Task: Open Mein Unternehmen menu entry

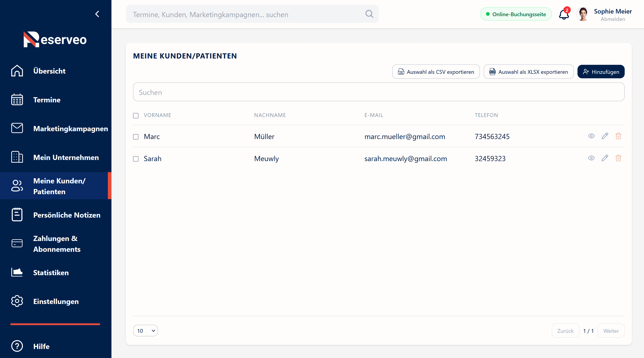Action: click(x=56, y=157)
